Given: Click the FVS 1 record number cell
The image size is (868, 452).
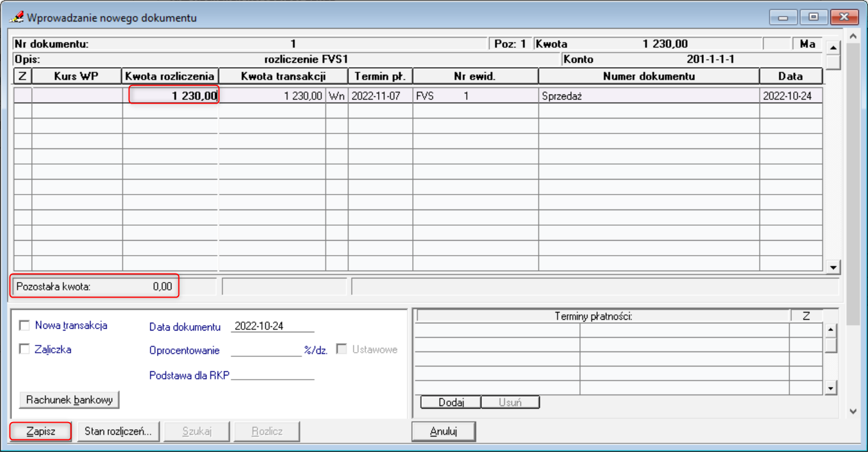Looking at the screenshot, I should pyautogui.click(x=476, y=96).
